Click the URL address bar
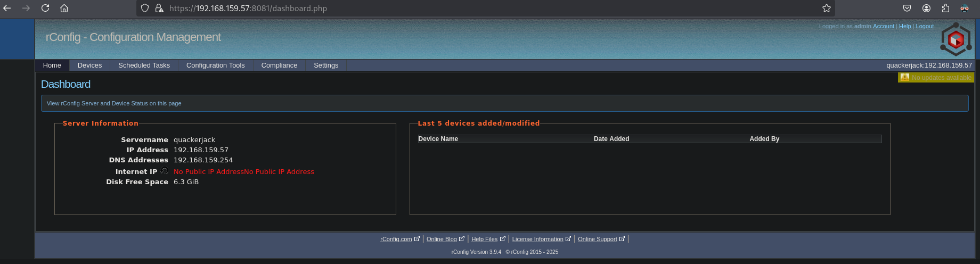Image resolution: width=980 pixels, height=264 pixels. [x=479, y=8]
